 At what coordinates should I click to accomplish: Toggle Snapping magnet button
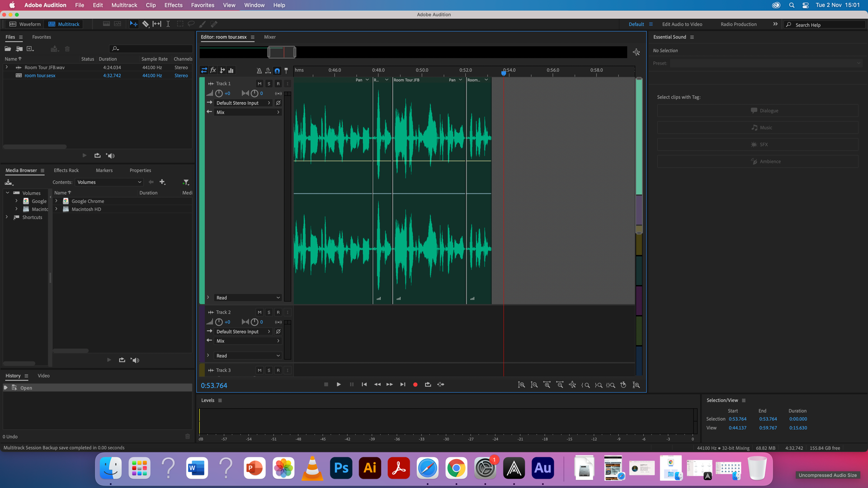point(277,70)
